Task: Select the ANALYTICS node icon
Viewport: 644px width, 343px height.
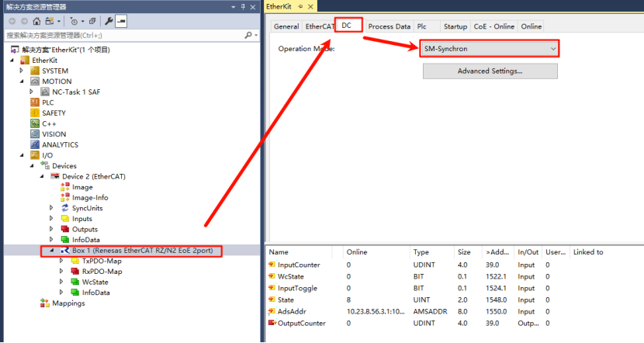Action: (x=35, y=144)
